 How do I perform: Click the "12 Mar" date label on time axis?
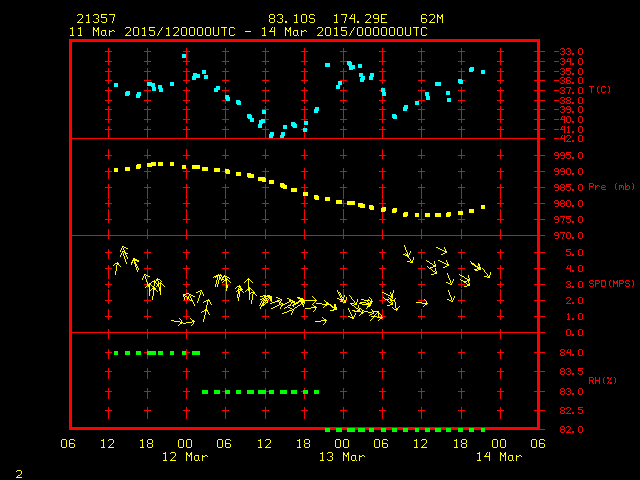click(185, 457)
